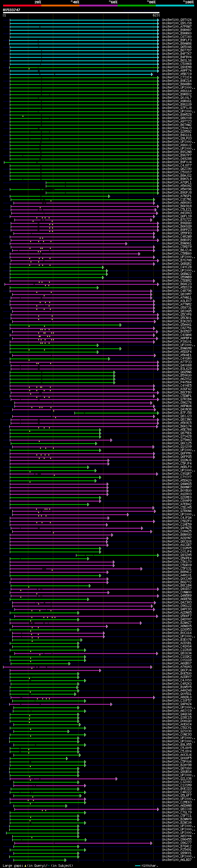Click the green ~80% identity legend segment
Viewport: 197px width, 868px height.
[137, 6]
